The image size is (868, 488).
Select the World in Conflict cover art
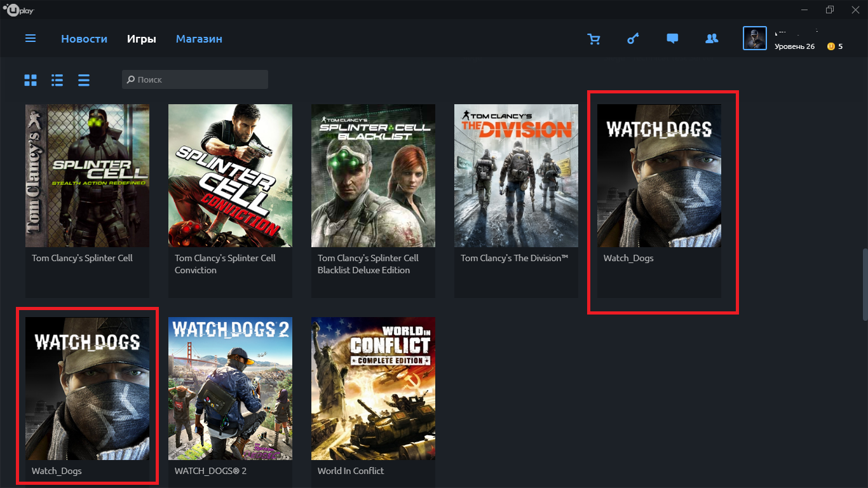374,388
